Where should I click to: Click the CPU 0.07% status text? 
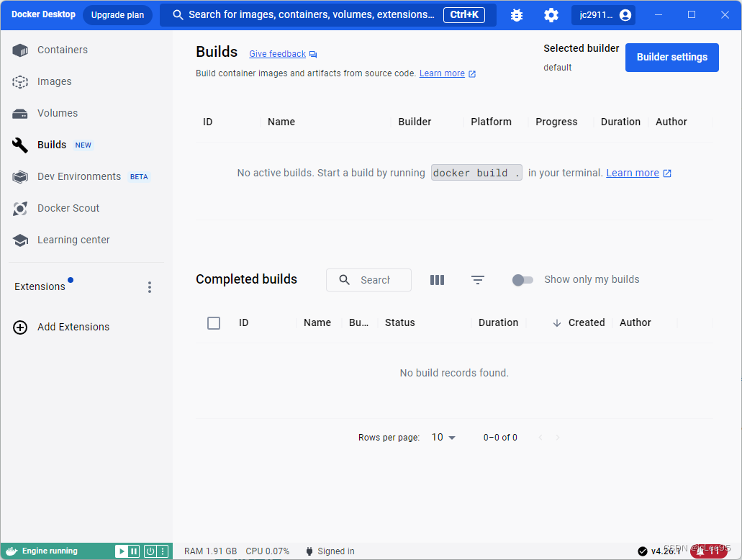pyautogui.click(x=268, y=551)
